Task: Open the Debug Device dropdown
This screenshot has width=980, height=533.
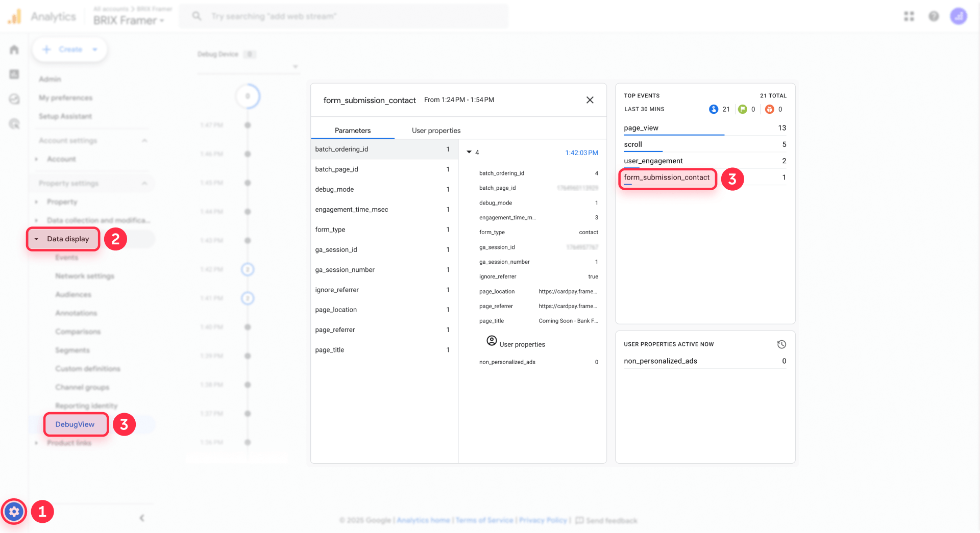Action: pos(249,66)
